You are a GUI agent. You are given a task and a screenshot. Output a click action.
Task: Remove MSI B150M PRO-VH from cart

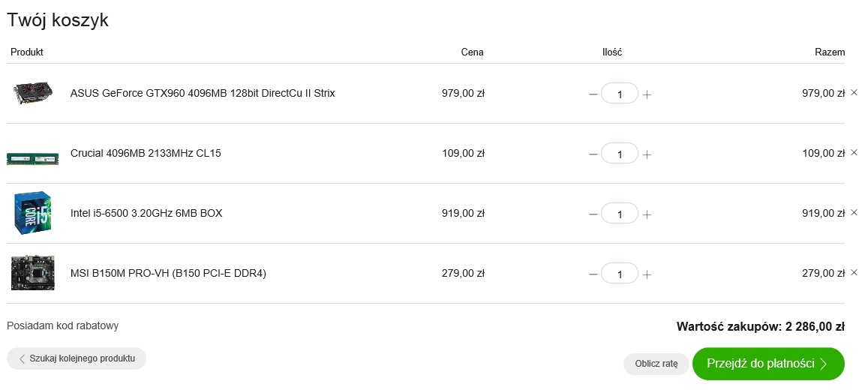[x=854, y=272]
